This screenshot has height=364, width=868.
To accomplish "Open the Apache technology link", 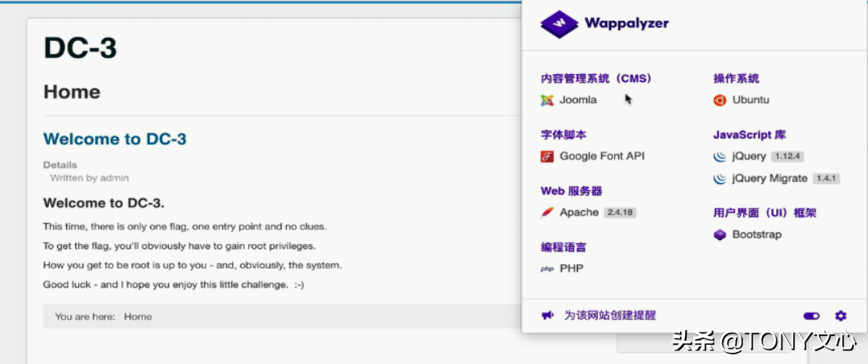I will [x=579, y=213].
